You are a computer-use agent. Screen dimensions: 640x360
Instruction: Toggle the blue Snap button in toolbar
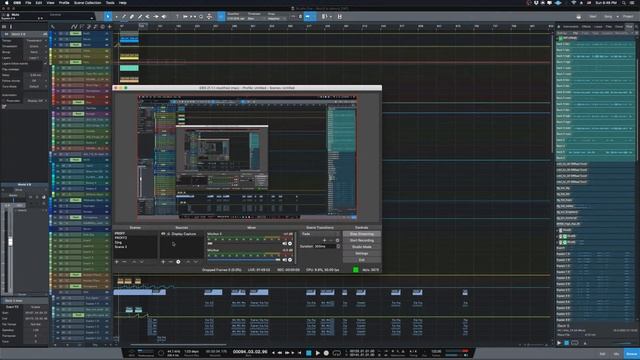pyautogui.click(x=221, y=17)
